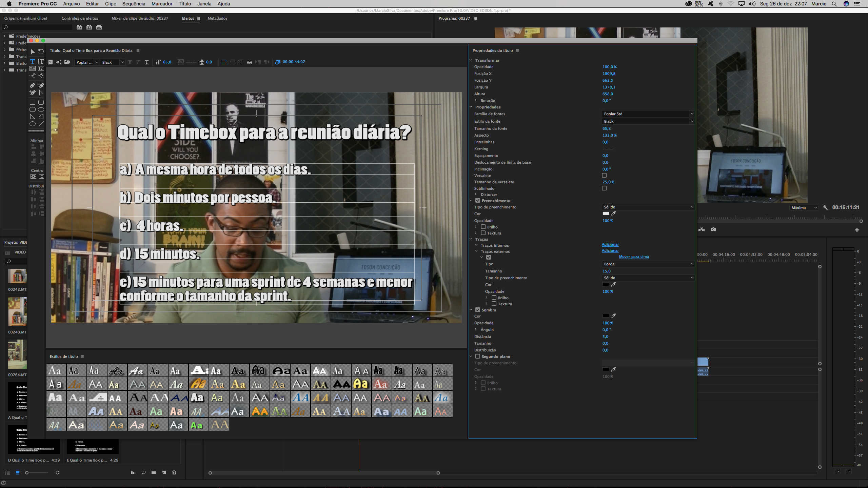Open Propriedades do título panel menu
The width and height of the screenshot is (868, 488).
(517, 50)
